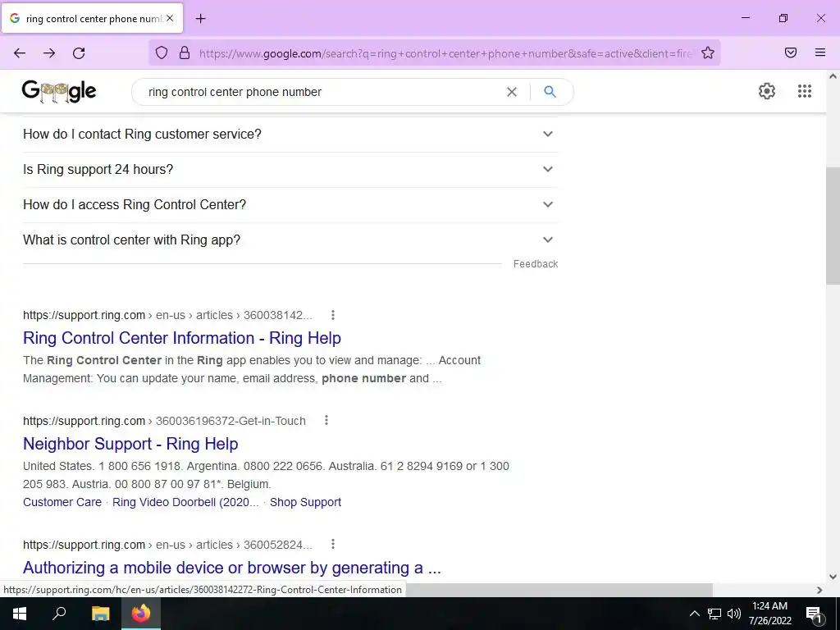This screenshot has width=840, height=630.
Task: Open the Ring Video Doorbell (2020 sitelink
Action: click(185, 502)
